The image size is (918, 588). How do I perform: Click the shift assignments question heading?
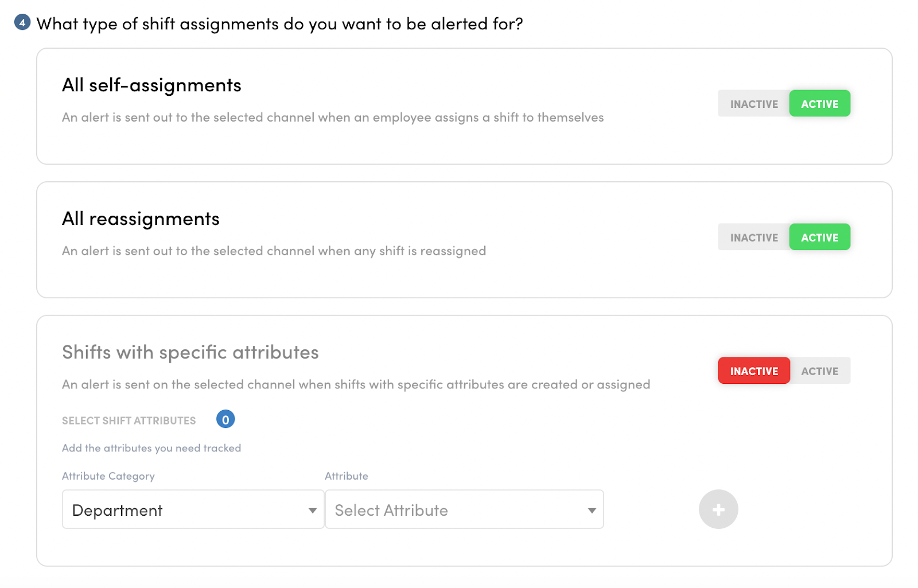pyautogui.click(x=281, y=24)
